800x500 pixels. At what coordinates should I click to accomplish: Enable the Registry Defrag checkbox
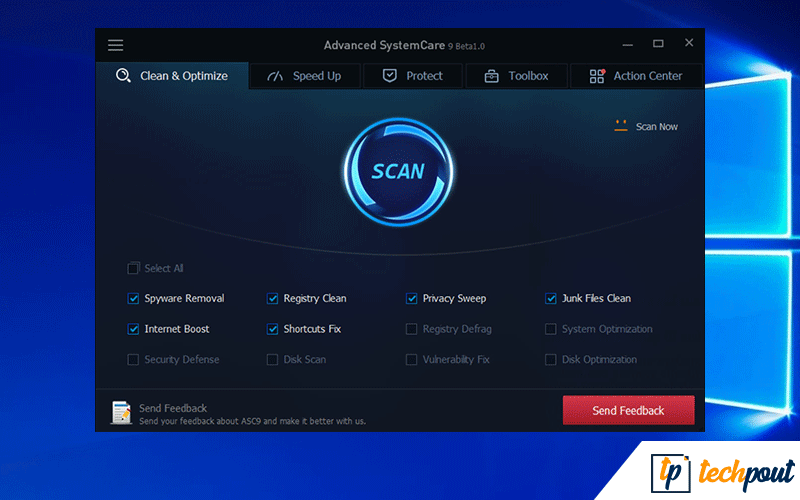pos(412,329)
